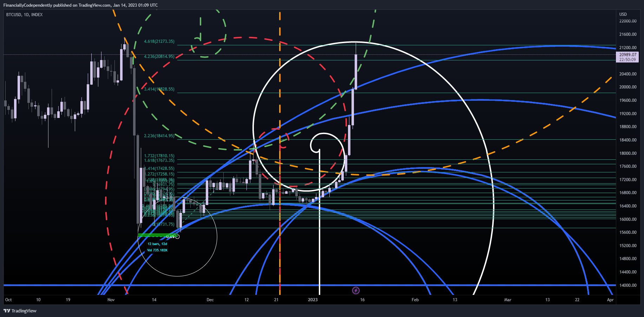The width and height of the screenshot is (644, 317).
Task: Click the 17600.00 price axis label
Action: point(628,166)
